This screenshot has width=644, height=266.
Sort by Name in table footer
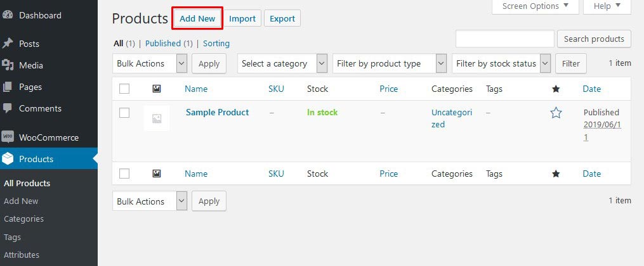[x=196, y=174]
